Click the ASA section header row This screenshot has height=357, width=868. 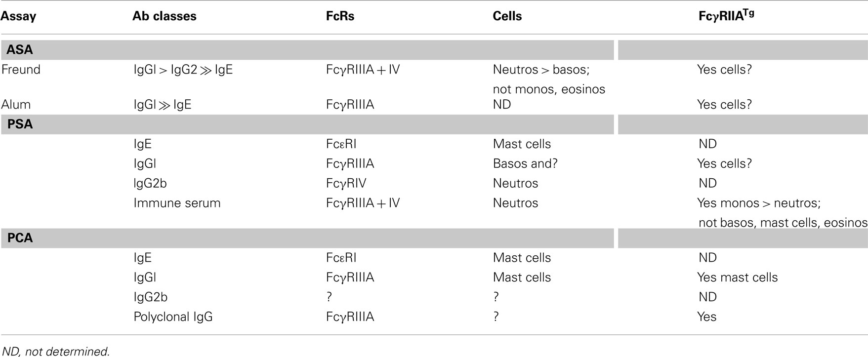(x=434, y=50)
